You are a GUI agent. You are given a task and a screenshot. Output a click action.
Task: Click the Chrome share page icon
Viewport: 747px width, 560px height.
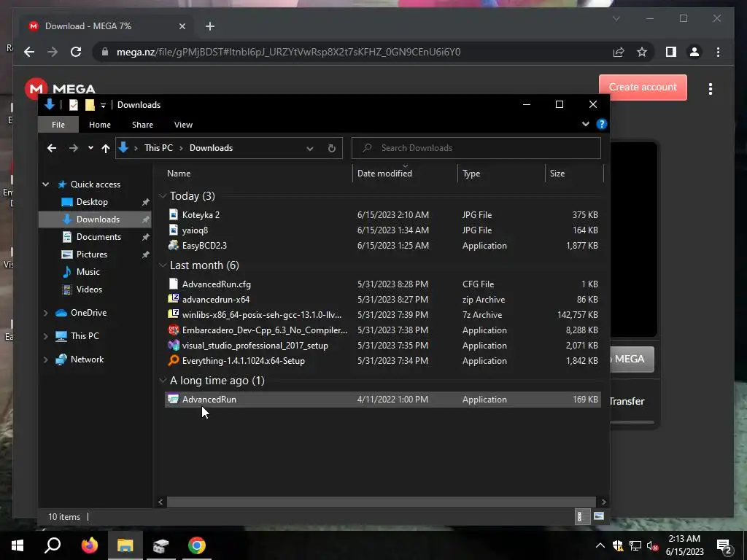[x=619, y=52]
